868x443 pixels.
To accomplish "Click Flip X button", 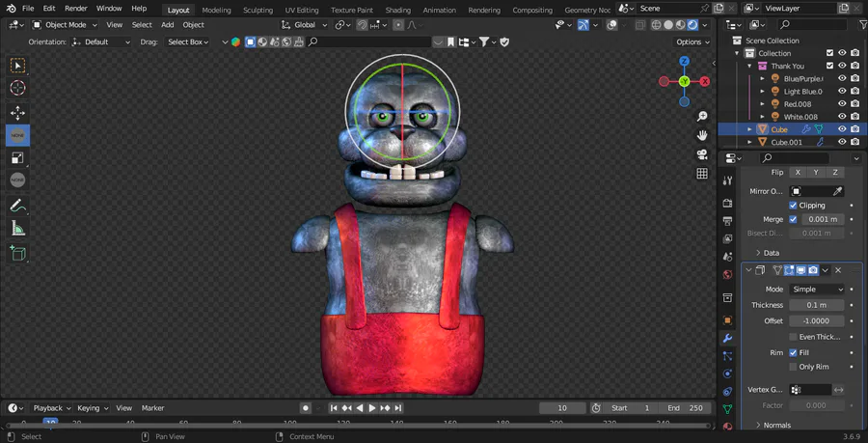I will click(798, 172).
